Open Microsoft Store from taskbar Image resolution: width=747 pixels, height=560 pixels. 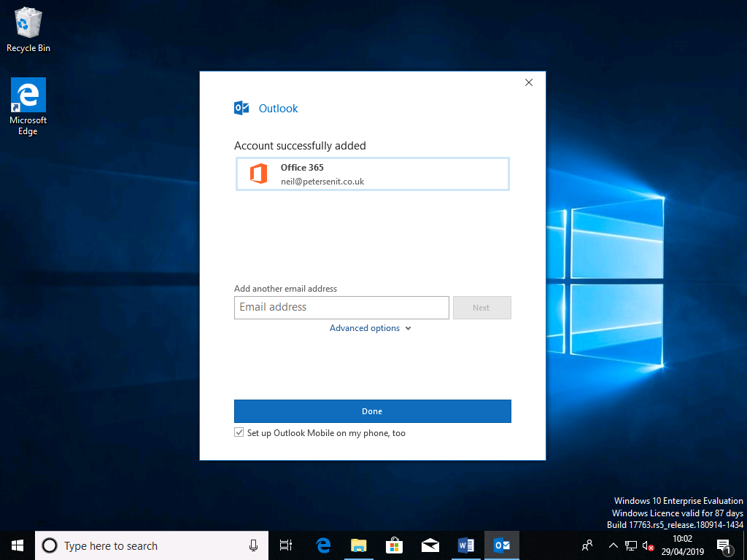click(395, 545)
